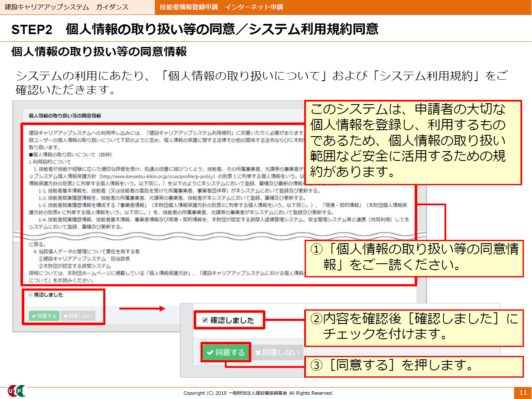Click the small 同意する button under the agreement text
Image resolution: width=532 pixels, height=399 pixels.
click(44, 316)
